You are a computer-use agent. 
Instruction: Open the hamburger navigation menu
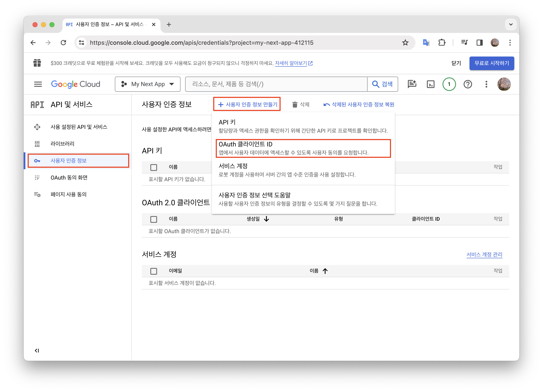click(38, 84)
